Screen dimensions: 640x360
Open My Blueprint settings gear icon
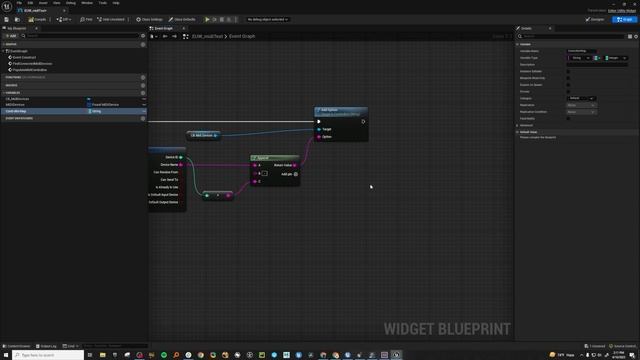point(143,36)
